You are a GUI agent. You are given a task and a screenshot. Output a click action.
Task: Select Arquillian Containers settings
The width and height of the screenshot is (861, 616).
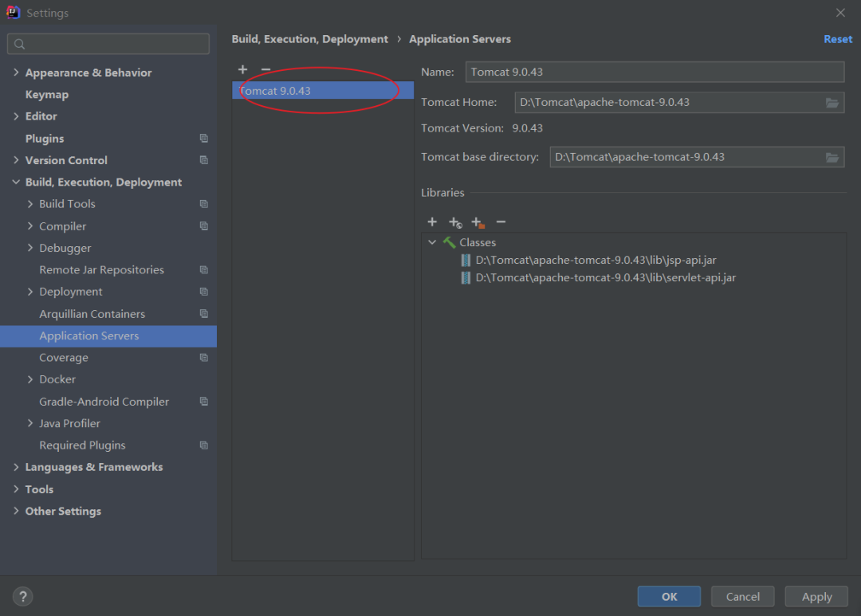92,313
